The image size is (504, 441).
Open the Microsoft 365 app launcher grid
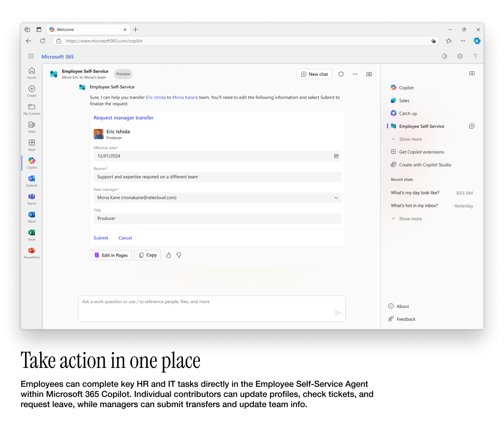31,56
